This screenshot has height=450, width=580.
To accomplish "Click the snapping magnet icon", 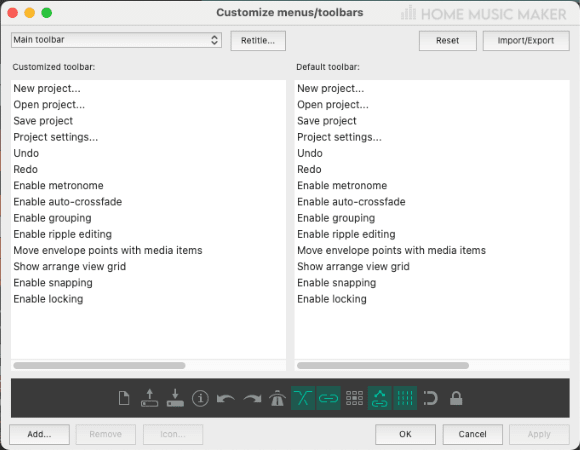I will coord(431,398).
